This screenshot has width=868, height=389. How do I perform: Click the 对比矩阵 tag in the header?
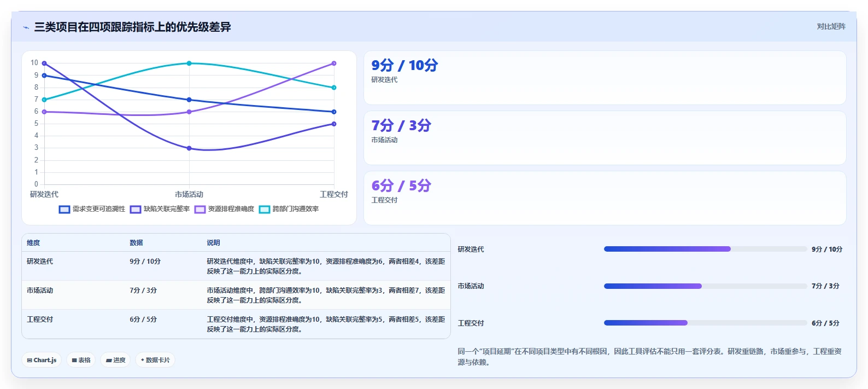point(831,26)
